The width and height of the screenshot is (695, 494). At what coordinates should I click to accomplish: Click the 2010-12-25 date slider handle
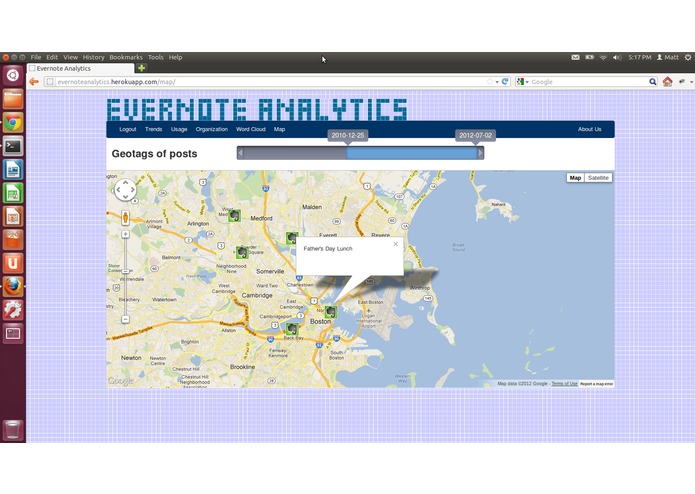click(348, 136)
